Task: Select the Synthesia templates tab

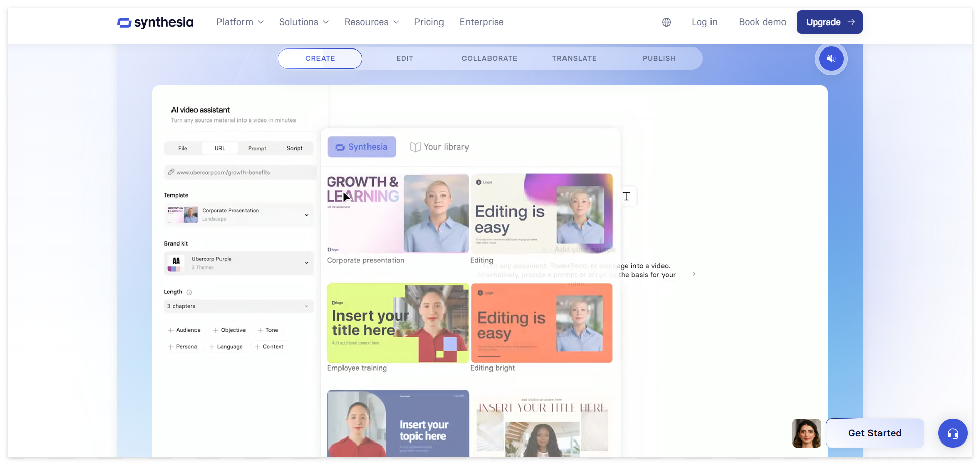Action: [x=362, y=147]
